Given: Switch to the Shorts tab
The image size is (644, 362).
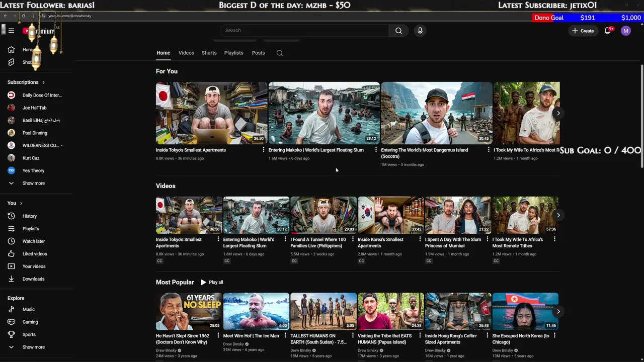Looking at the screenshot, I should pos(209,53).
